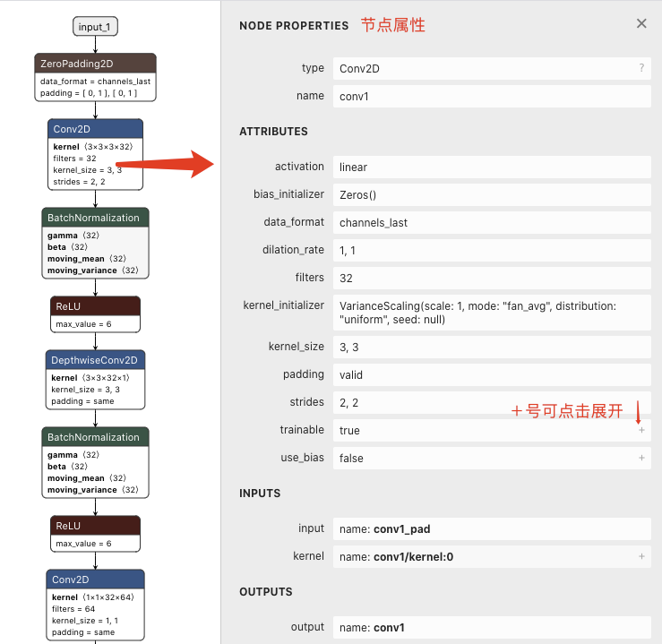
Task: Select the ZeroPadding2D node header
Action: (96, 64)
